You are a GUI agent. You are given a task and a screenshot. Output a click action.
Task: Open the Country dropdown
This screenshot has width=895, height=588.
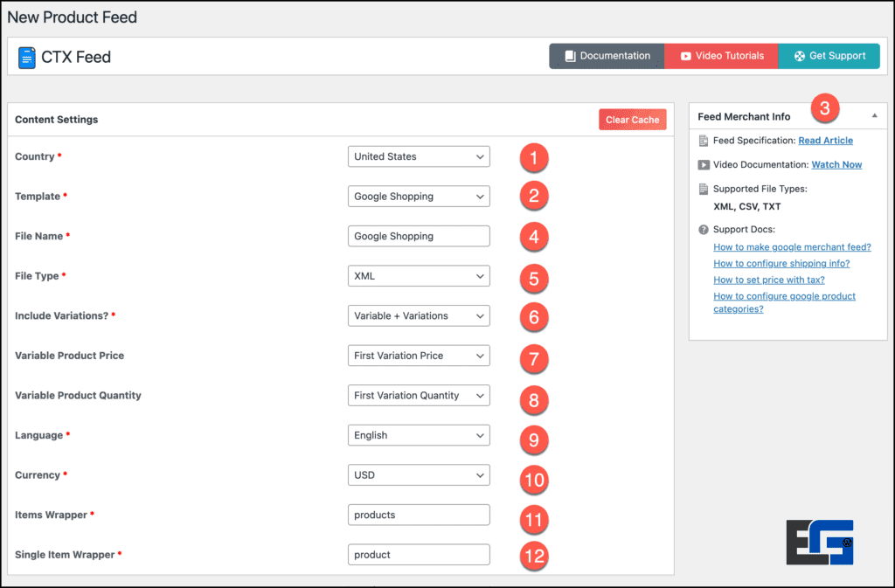coord(419,156)
